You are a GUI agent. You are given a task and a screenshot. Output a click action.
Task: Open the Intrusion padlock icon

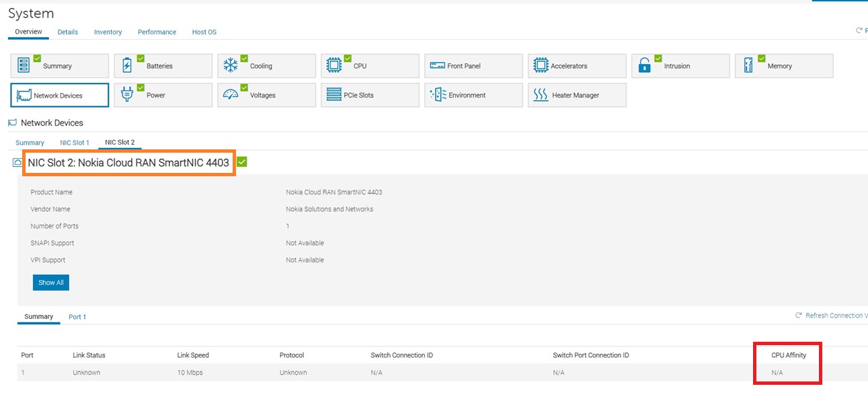[x=645, y=66]
